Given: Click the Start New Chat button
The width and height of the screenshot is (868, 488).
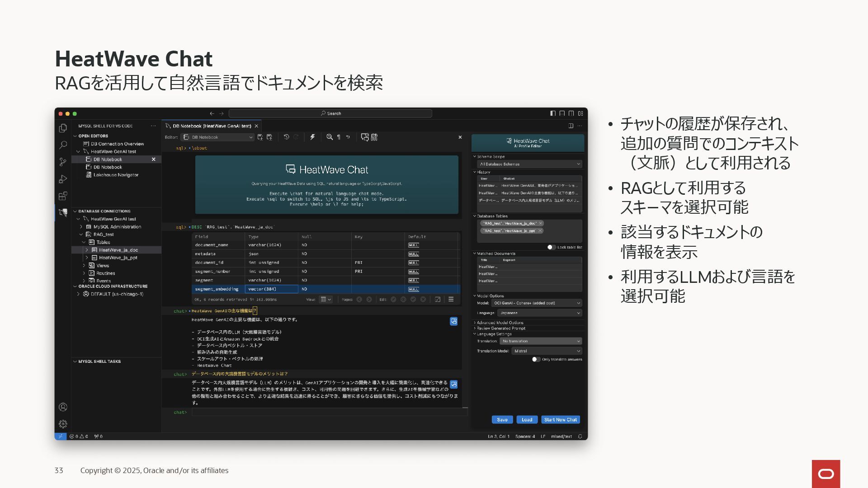Looking at the screenshot, I should point(561,420).
